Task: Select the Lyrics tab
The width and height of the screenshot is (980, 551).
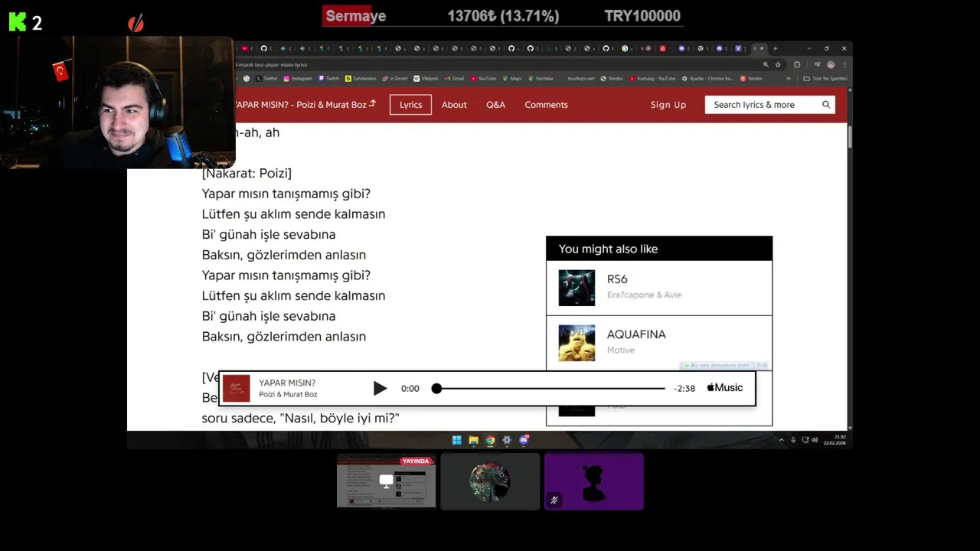Action: 410,105
